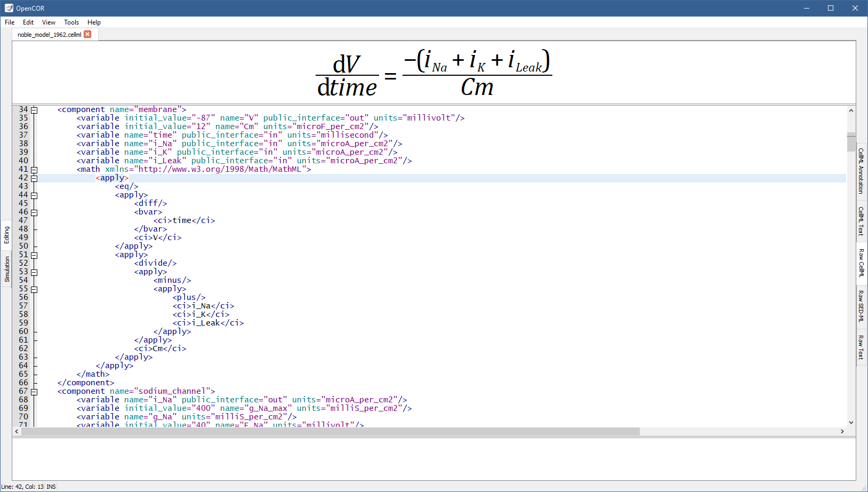The height and width of the screenshot is (492, 868).
Task: Open the Help menu
Action: pos(94,22)
